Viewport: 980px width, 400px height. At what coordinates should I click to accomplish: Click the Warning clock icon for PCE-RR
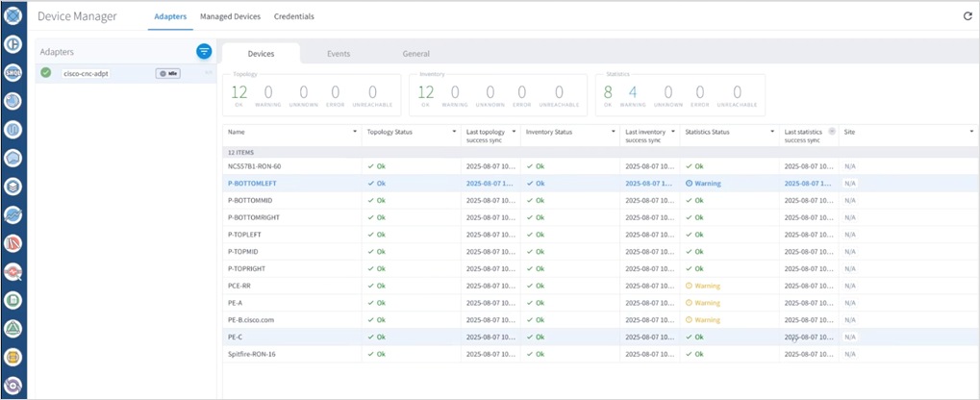pos(689,286)
